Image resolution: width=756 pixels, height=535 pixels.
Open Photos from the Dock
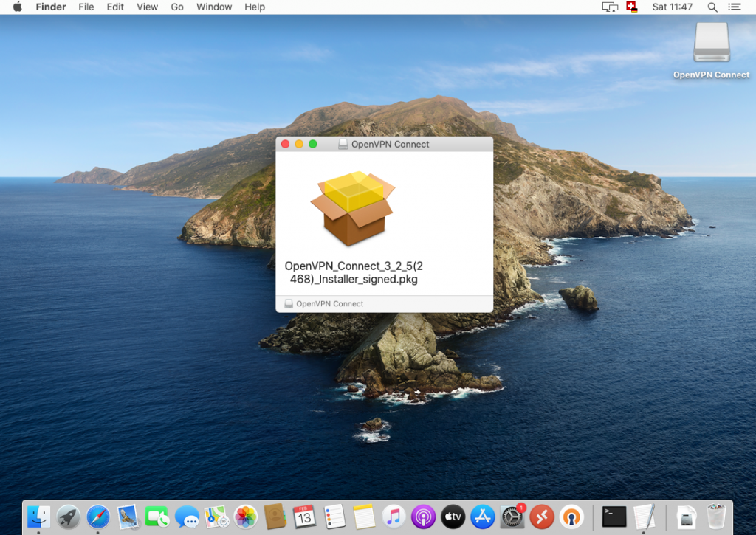pyautogui.click(x=246, y=517)
